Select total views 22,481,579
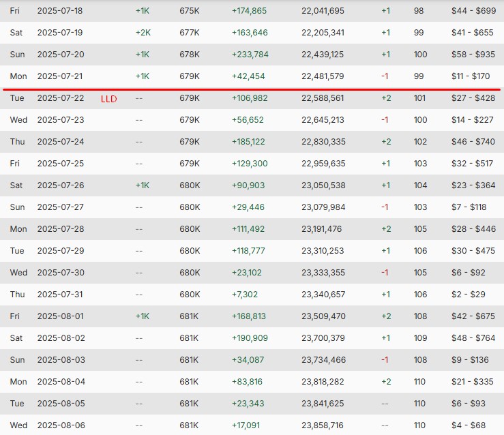This screenshot has width=504, height=435. click(323, 76)
